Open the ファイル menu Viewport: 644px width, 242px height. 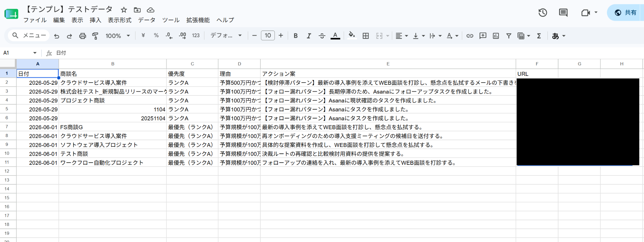click(x=35, y=20)
